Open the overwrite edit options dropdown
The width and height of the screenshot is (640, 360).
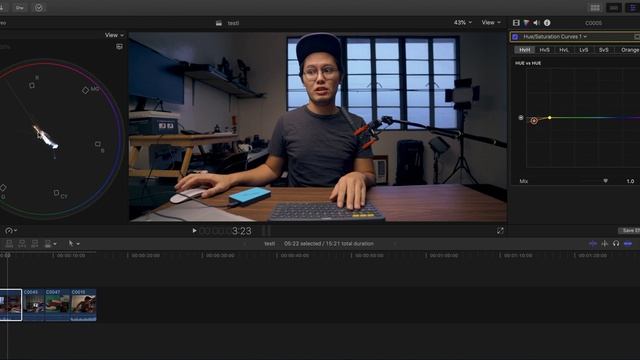coord(50,244)
